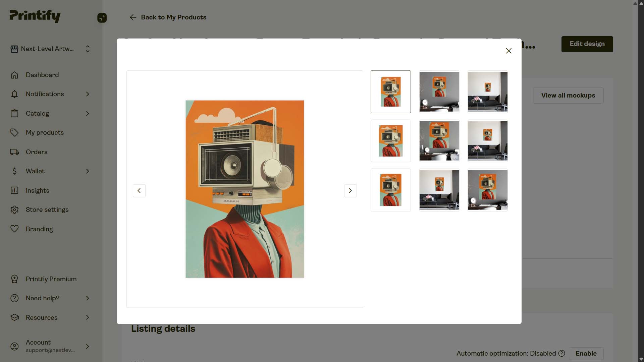Open the Notifications bell icon
The height and width of the screenshot is (362, 644).
click(14, 94)
